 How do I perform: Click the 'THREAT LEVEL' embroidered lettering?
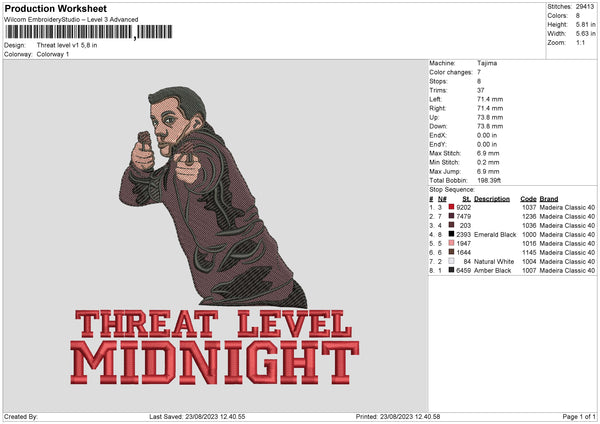point(213,324)
